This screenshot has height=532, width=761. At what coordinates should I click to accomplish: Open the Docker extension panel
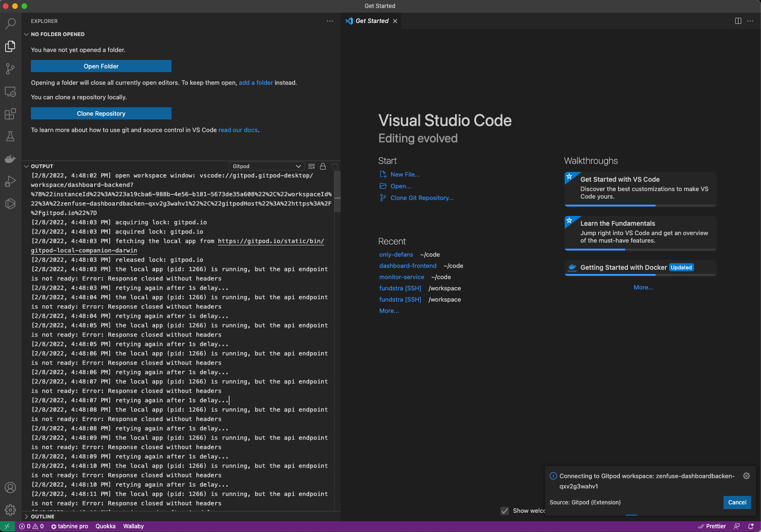(10, 159)
